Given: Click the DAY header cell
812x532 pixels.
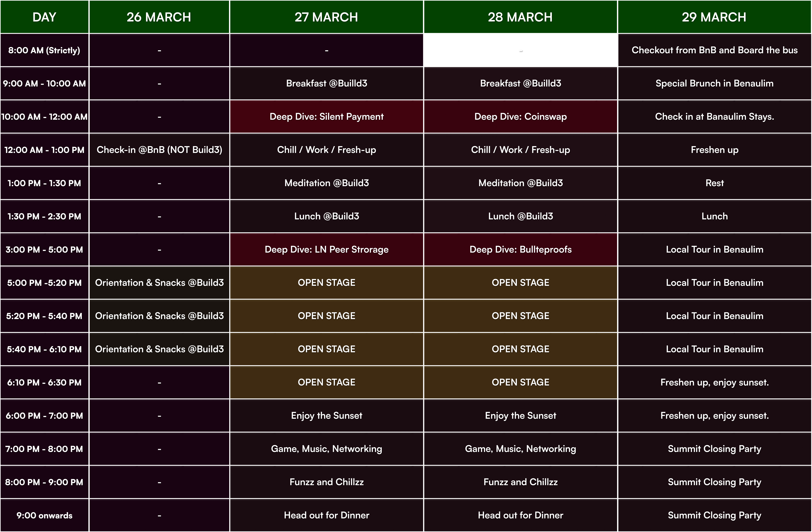Looking at the screenshot, I should [x=44, y=17].
